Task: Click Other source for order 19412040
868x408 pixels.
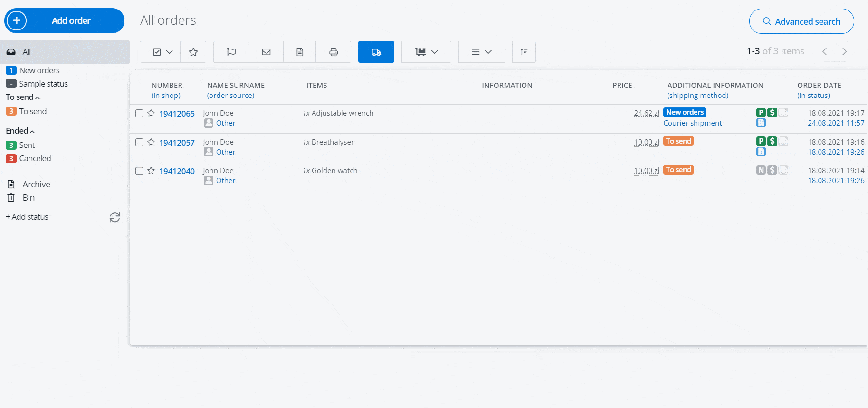Action: point(226,181)
